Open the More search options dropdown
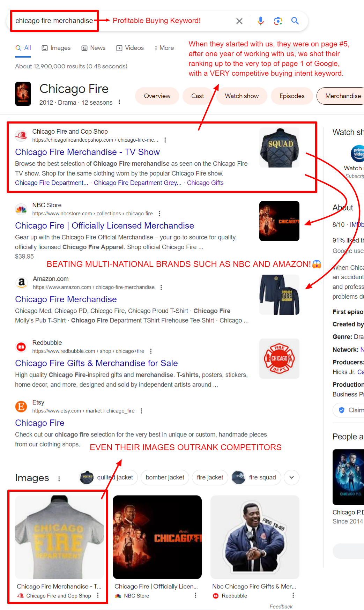This screenshot has height=610, width=364. click(x=164, y=48)
